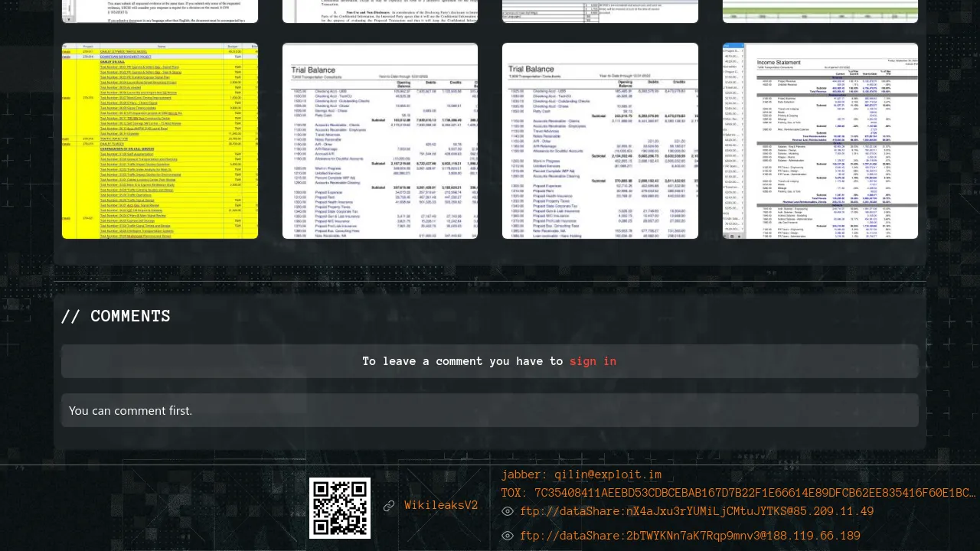Select the TOX ID string
Image resolution: width=980 pixels, height=551 pixels.
point(738,494)
